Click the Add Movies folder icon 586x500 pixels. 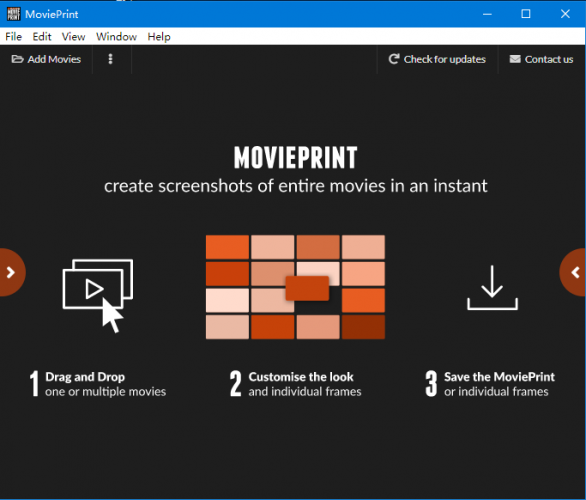pyautogui.click(x=17, y=59)
